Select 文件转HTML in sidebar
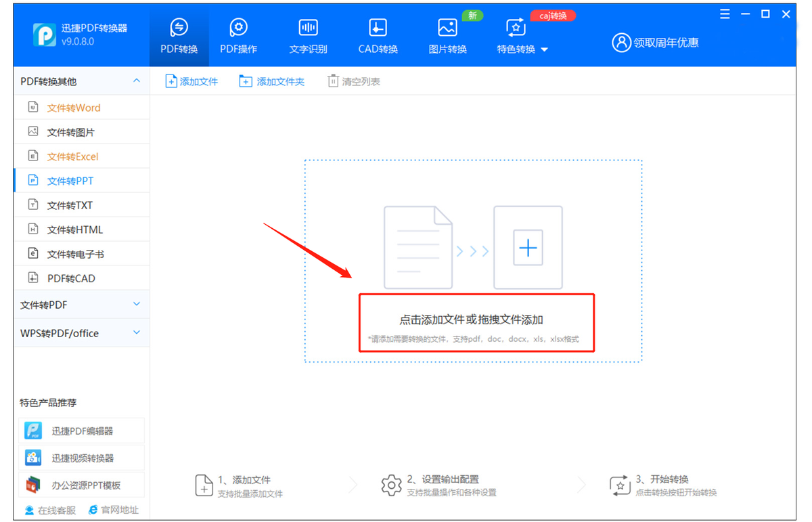Viewport: 812px width, 522px height. pyautogui.click(x=81, y=230)
